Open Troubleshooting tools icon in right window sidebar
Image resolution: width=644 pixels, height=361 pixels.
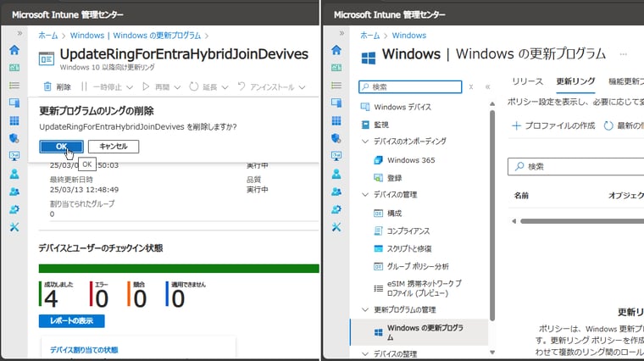point(336,227)
